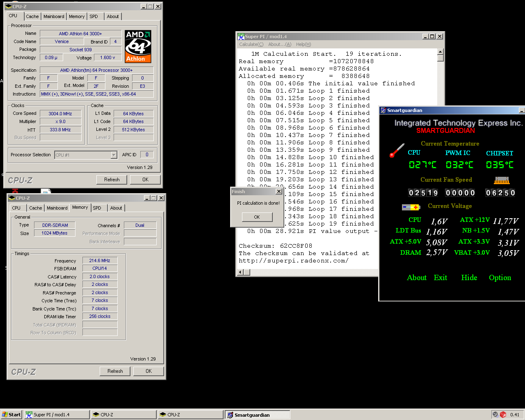
Task: Click the gray system tray icon
Action: tap(495, 415)
